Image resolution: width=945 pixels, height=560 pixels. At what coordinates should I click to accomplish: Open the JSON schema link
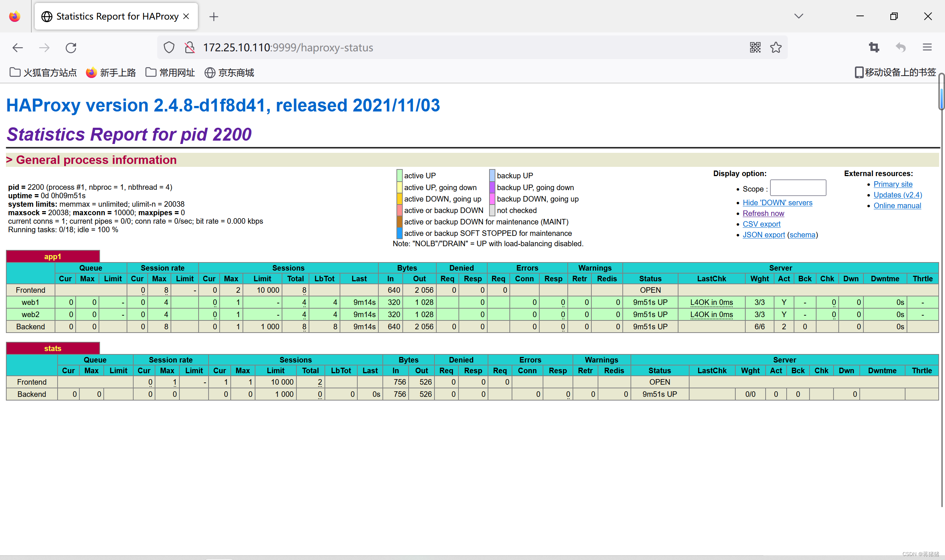point(803,235)
